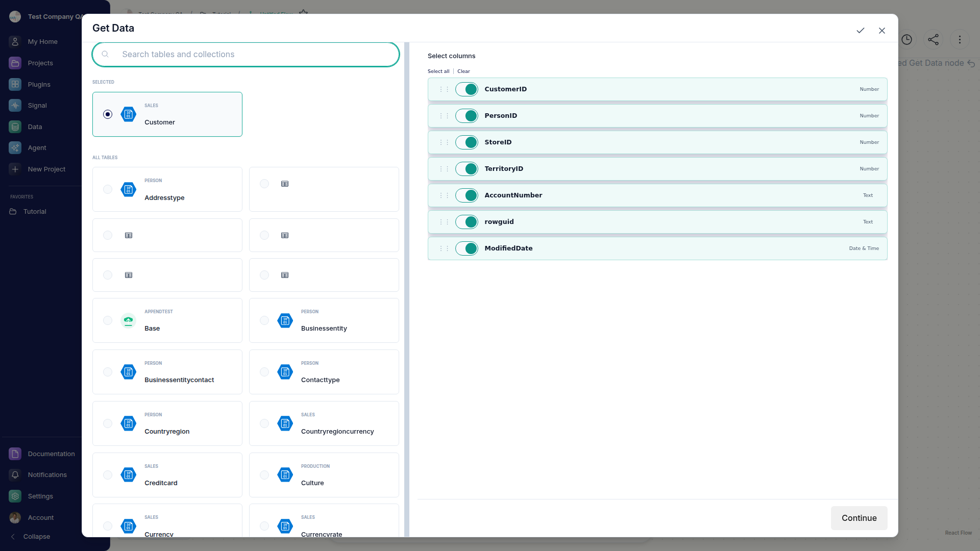This screenshot has width=980, height=551.
Task: Choose Businessentitycontact table card
Action: tap(167, 372)
